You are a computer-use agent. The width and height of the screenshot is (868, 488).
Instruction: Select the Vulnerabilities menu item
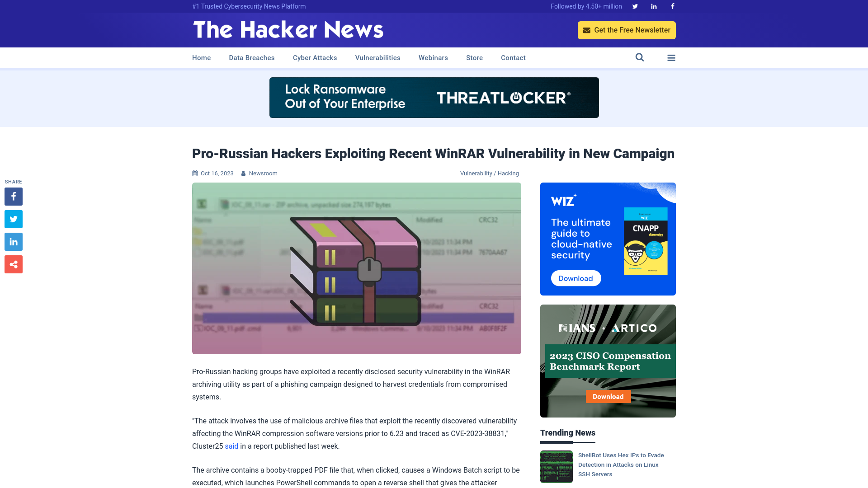(377, 58)
